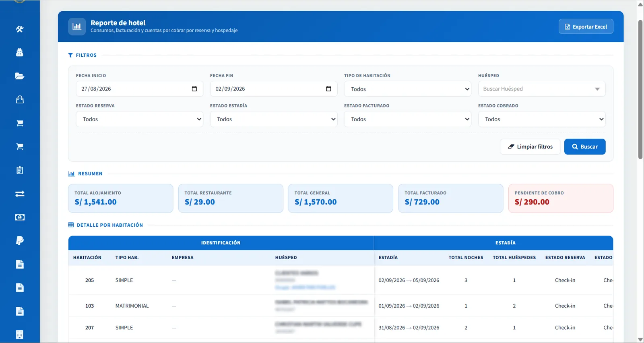Open the PayPal sidebar icon
644x343 pixels.
[x=20, y=240]
